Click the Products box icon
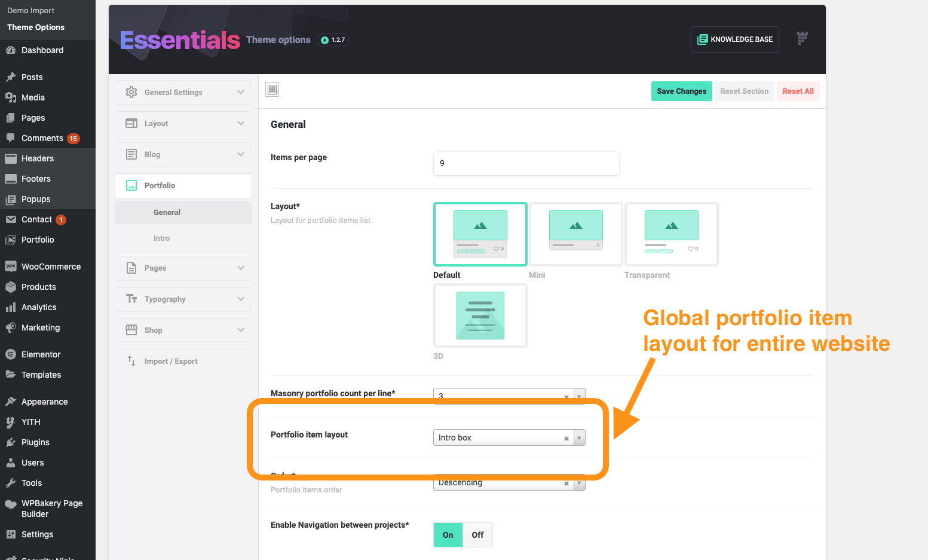Viewport: 928px width, 560px height. tap(11, 287)
